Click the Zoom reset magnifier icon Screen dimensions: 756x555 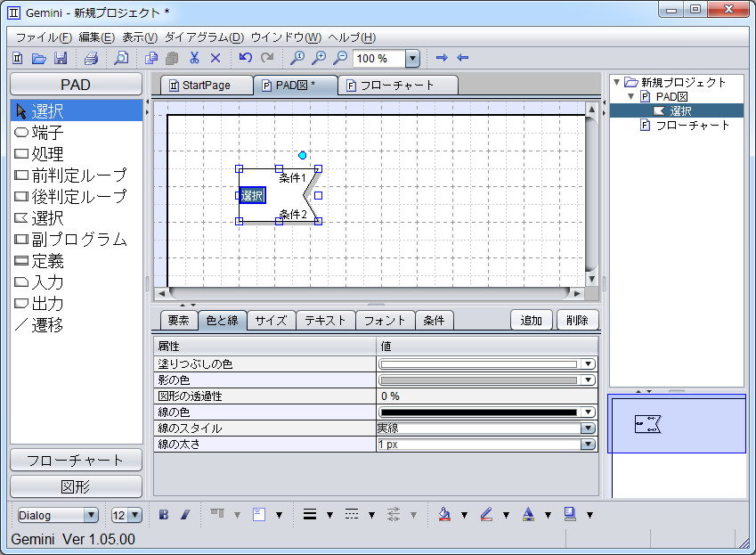tap(297, 58)
